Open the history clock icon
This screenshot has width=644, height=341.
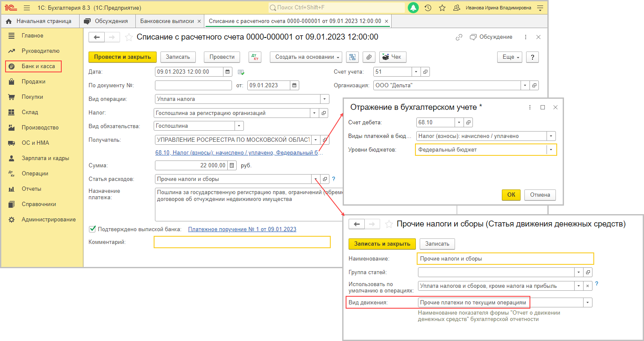coord(428,8)
